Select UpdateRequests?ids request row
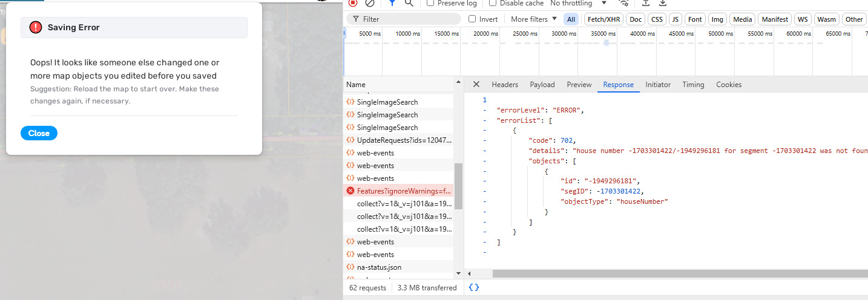Viewport: 868px width, 300px height. [x=398, y=140]
